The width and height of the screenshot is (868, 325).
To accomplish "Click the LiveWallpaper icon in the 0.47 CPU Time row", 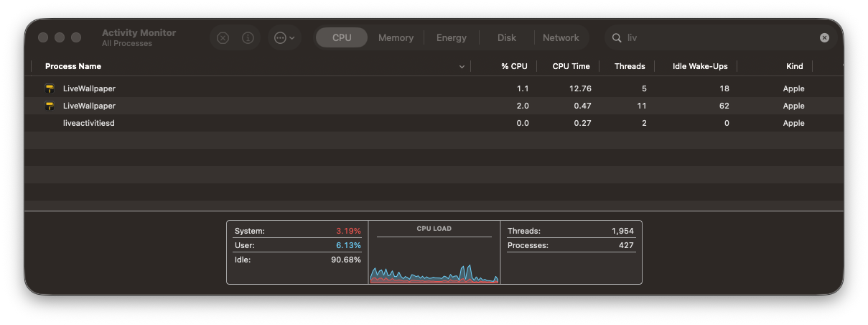I will [50, 106].
